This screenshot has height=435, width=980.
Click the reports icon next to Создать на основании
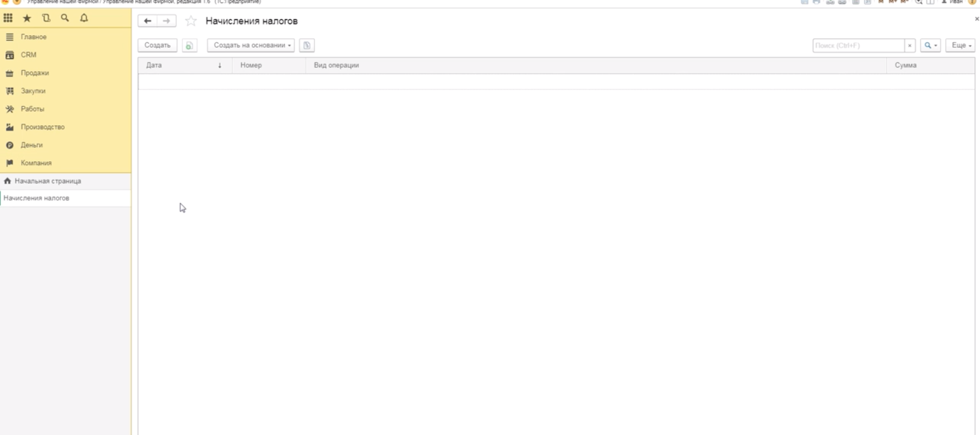click(x=306, y=45)
